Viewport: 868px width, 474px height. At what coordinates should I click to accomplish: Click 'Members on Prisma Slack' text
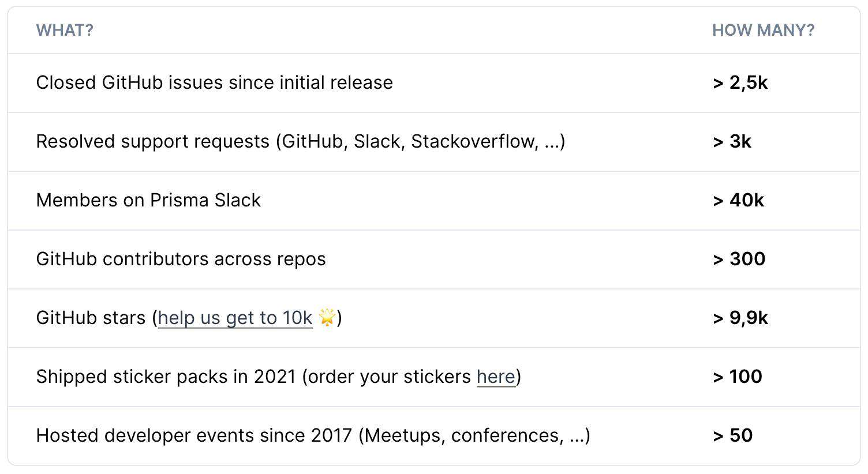point(148,200)
